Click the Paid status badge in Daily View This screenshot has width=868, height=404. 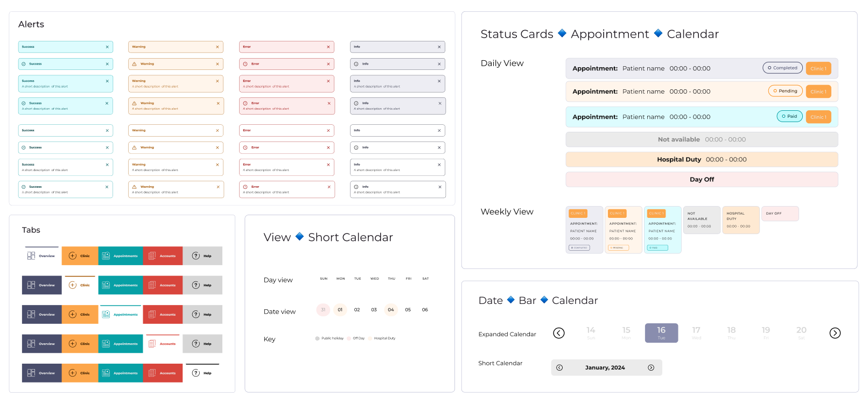point(789,116)
